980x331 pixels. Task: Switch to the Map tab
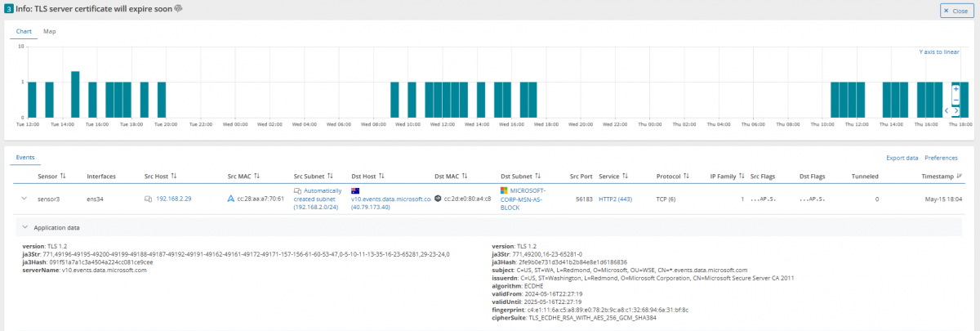[50, 31]
